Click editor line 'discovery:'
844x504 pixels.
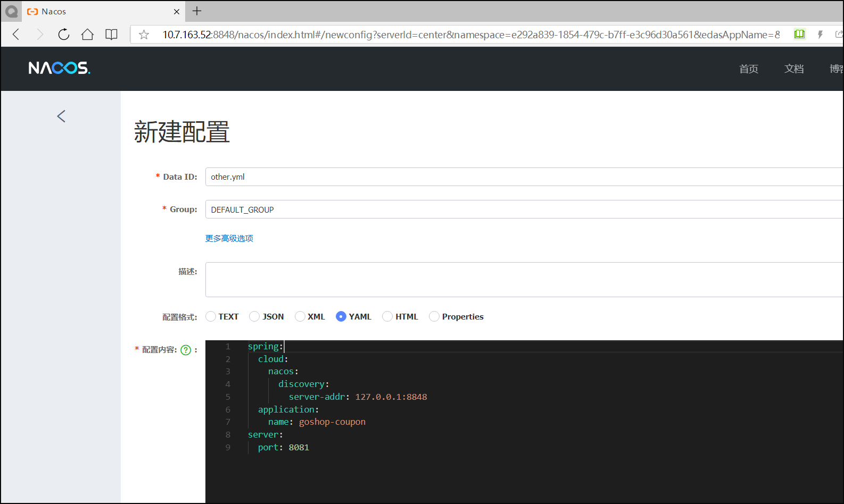(304, 384)
